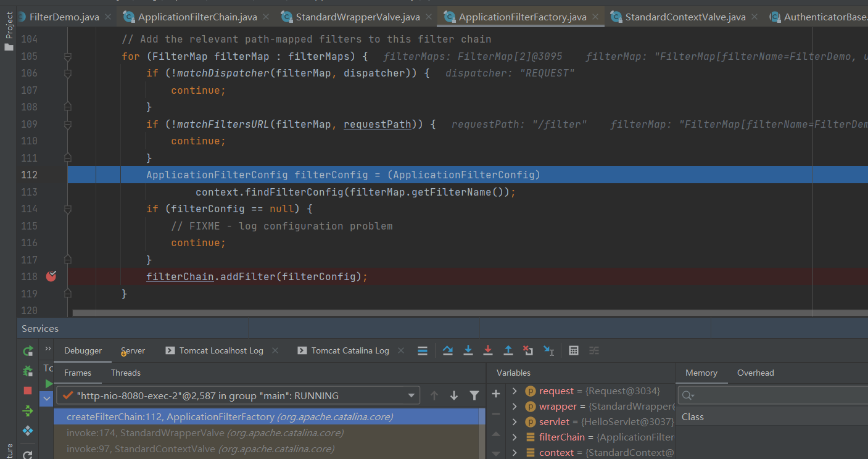Image resolution: width=868 pixels, height=459 pixels.
Task: Click the Run to Cursor icon
Action: tap(548, 350)
